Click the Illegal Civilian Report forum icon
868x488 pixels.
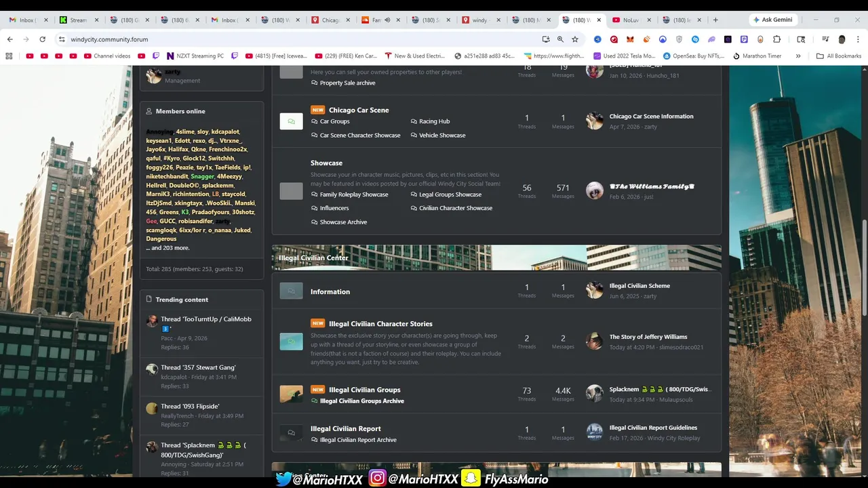tap(291, 433)
